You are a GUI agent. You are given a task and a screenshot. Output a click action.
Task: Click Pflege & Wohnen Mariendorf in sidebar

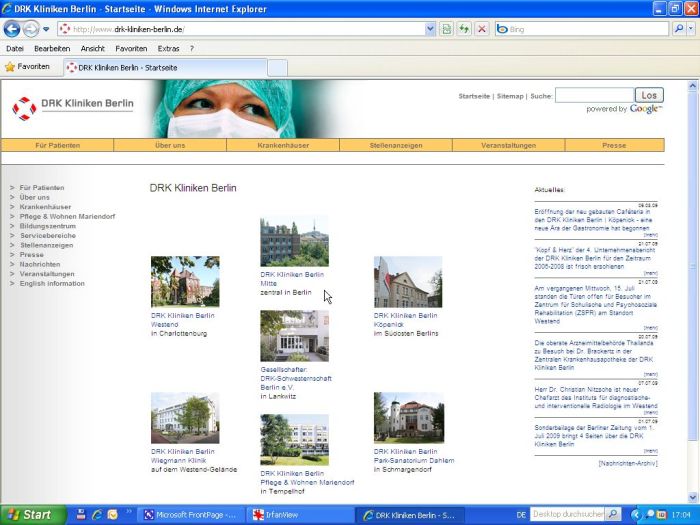(x=67, y=217)
